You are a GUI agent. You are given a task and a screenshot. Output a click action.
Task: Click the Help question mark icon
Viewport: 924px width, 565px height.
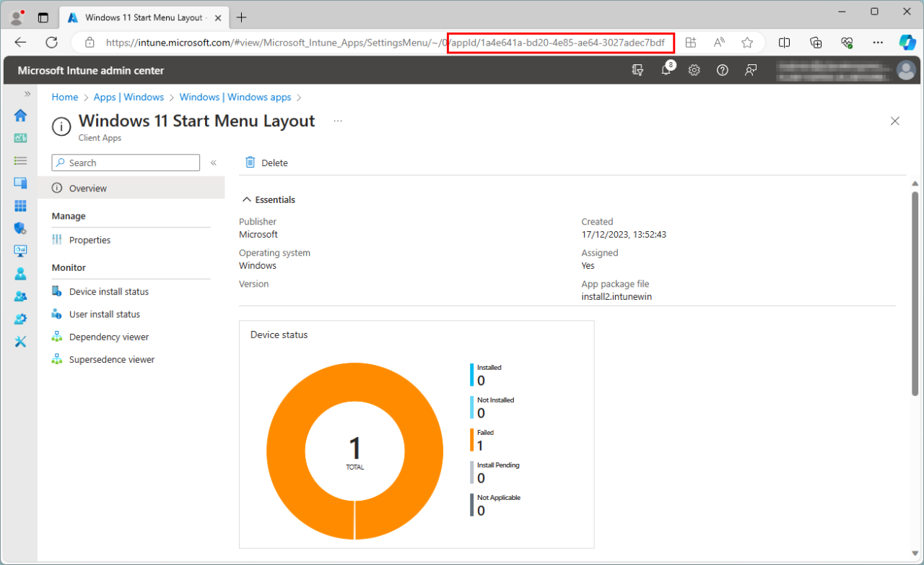point(722,71)
